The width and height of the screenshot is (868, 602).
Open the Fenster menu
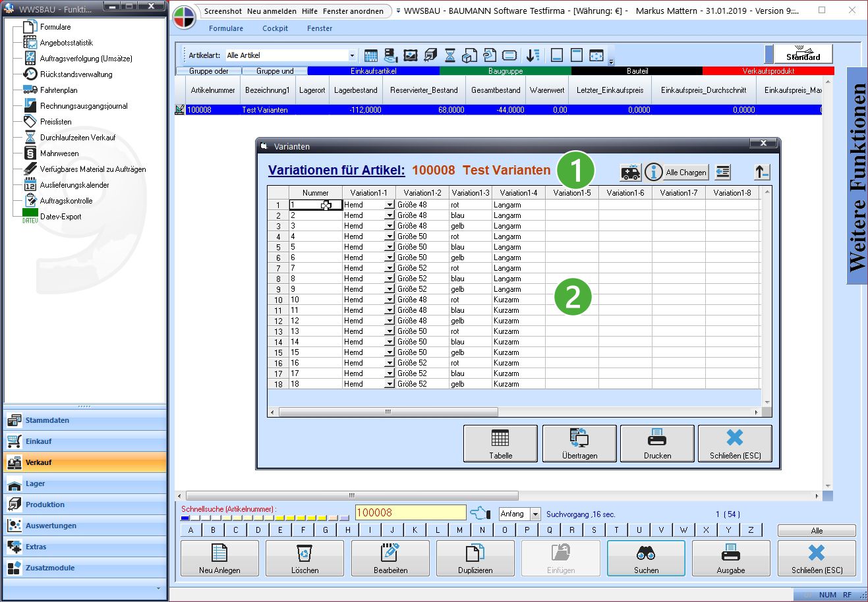click(320, 28)
